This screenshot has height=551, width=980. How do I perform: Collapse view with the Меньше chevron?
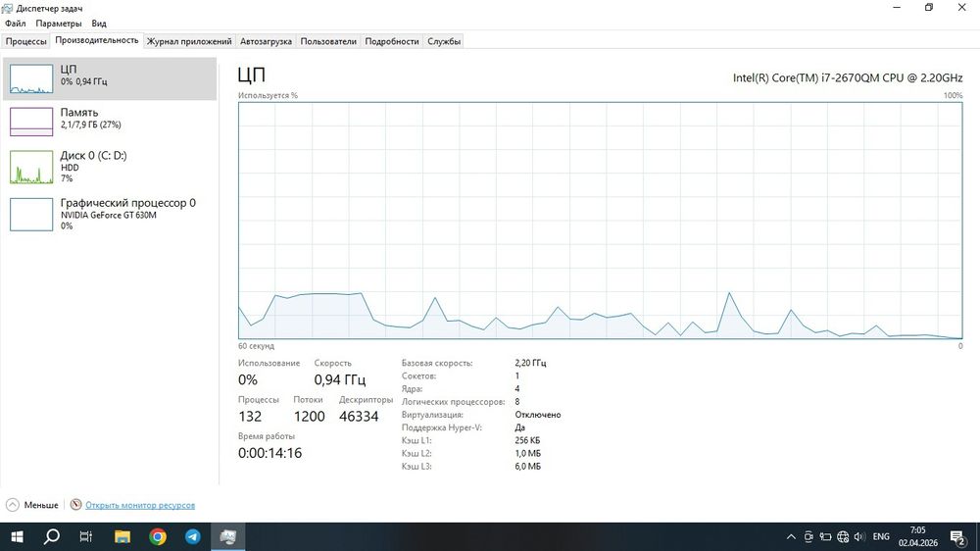13,505
